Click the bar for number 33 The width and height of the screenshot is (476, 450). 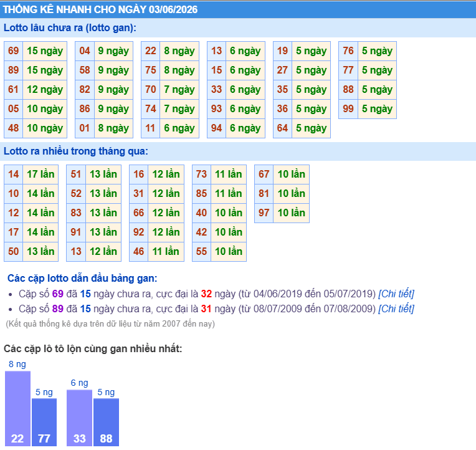[x=79, y=418]
